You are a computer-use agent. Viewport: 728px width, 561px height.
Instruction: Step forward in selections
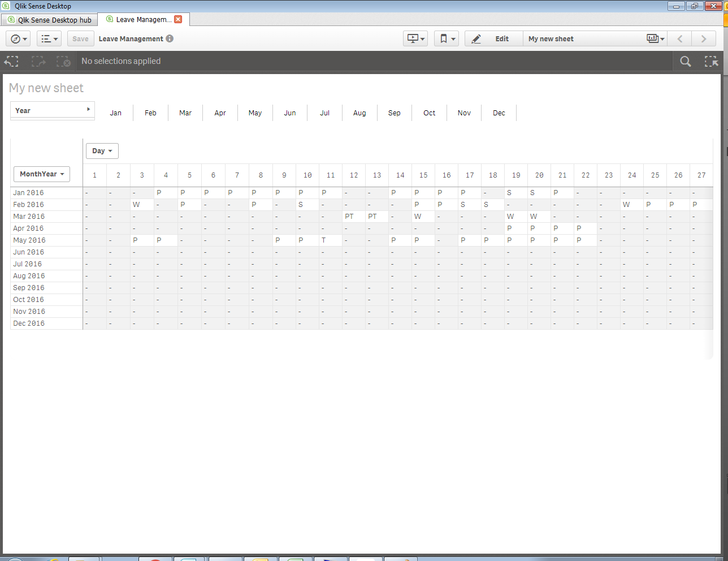point(38,61)
